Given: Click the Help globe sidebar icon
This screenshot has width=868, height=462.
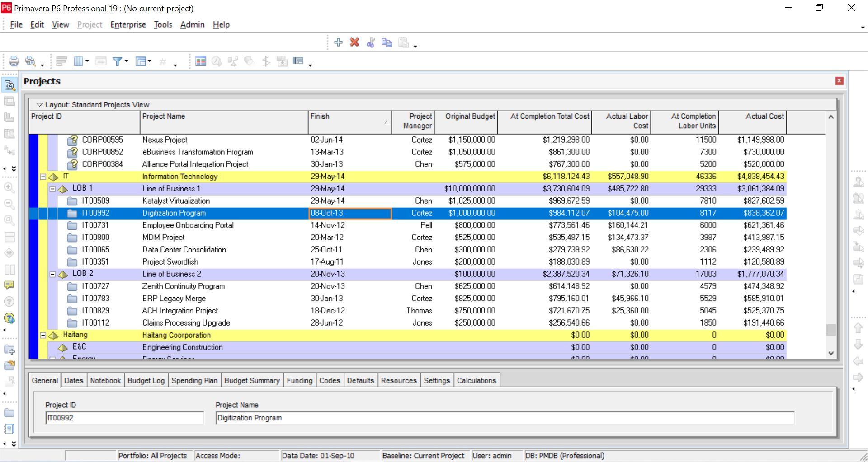Looking at the screenshot, I should (x=9, y=318).
